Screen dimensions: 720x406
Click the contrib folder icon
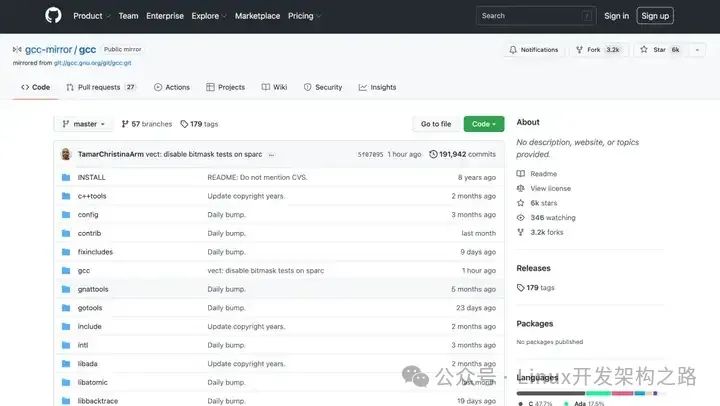[x=66, y=233]
